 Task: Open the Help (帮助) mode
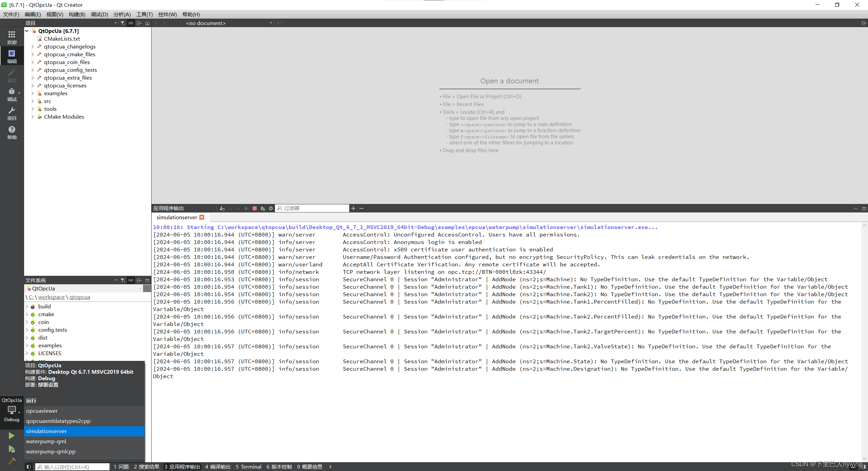[x=12, y=132]
